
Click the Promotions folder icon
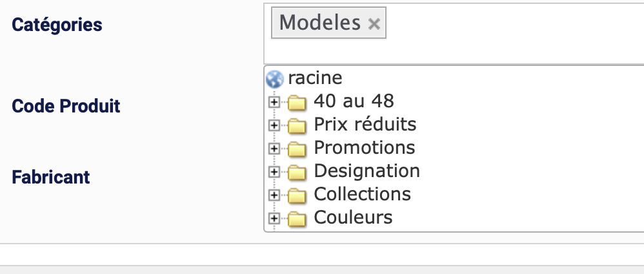tap(296, 149)
